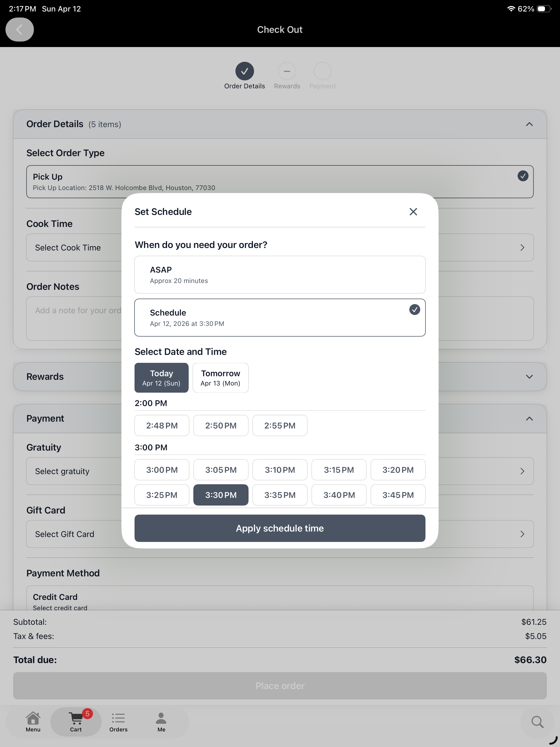The image size is (560, 747).
Task: Pick the 2:50 PM time slot
Action: [x=221, y=425]
